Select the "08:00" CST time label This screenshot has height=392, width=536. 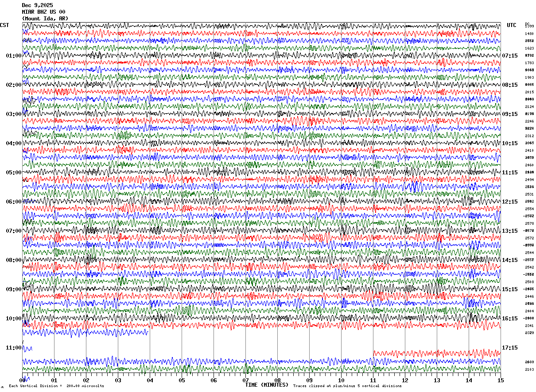pos(14,260)
